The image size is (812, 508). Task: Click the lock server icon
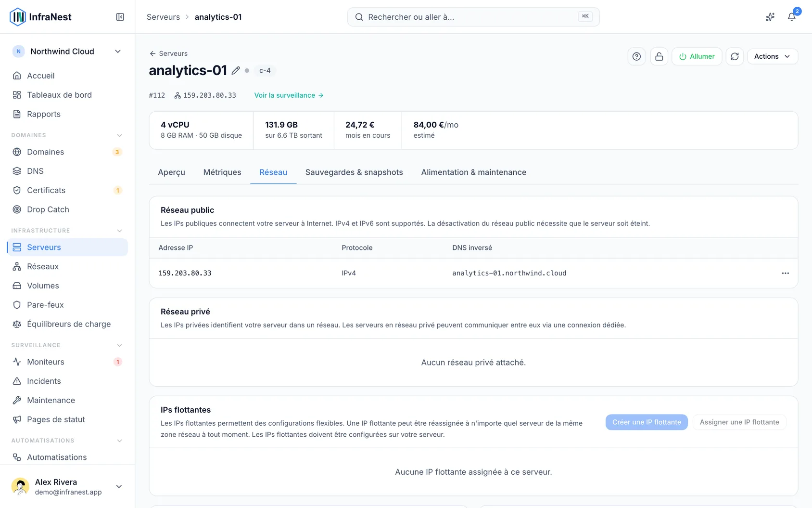[x=659, y=56]
